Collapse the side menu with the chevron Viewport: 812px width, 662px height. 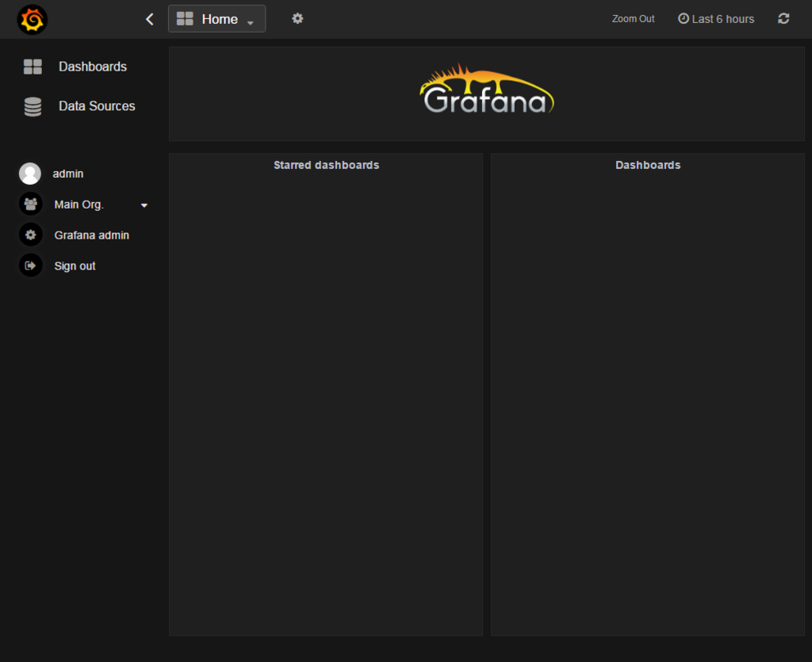pos(150,19)
